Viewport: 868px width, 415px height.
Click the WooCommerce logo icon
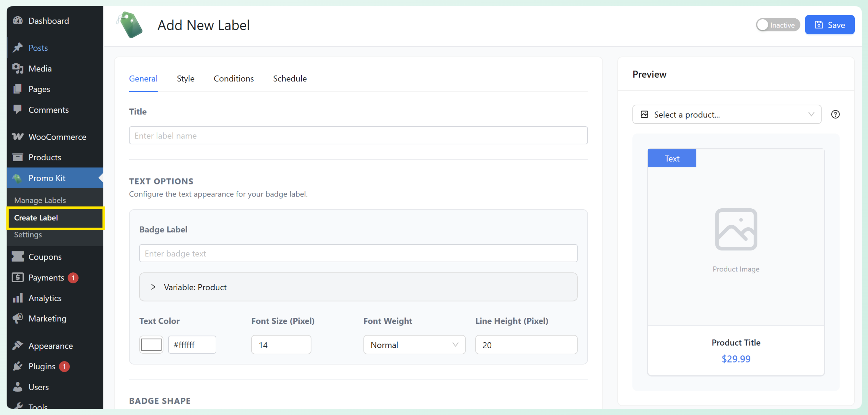[18, 137]
